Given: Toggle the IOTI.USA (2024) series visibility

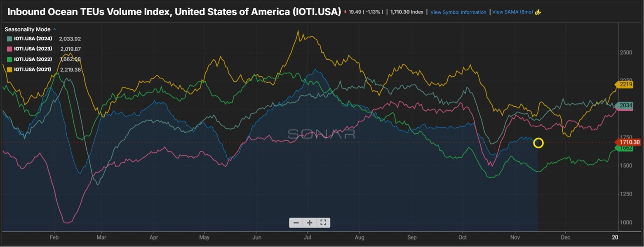Looking at the screenshot, I should pyautogui.click(x=33, y=39).
